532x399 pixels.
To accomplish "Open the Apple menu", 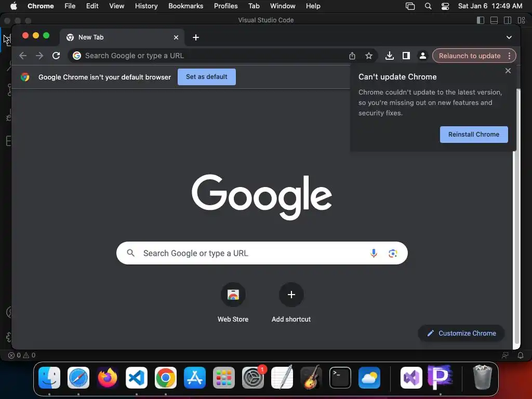I will (13, 6).
